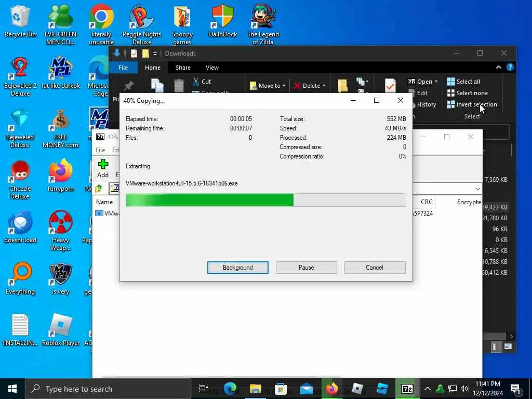
Task: Expand the Delete dropdown in ribbon
Action: [x=324, y=86]
